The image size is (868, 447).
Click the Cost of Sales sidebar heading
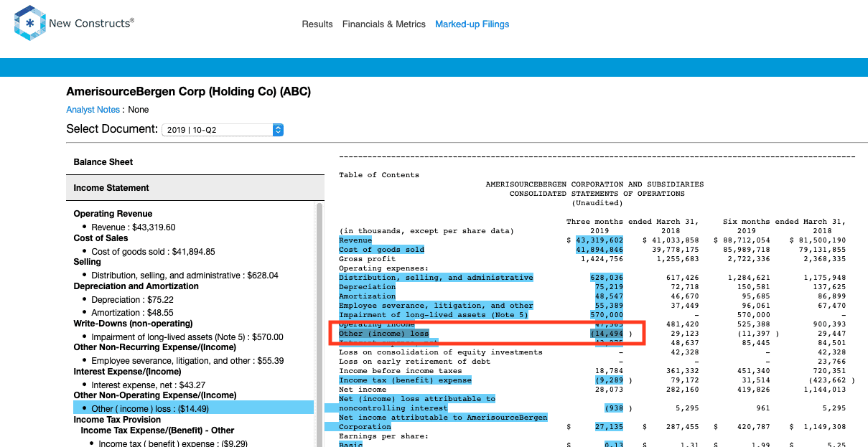click(x=101, y=238)
